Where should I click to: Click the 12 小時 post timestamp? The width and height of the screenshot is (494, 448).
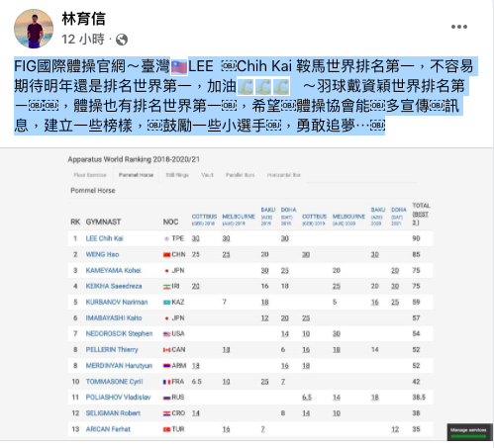coord(83,40)
